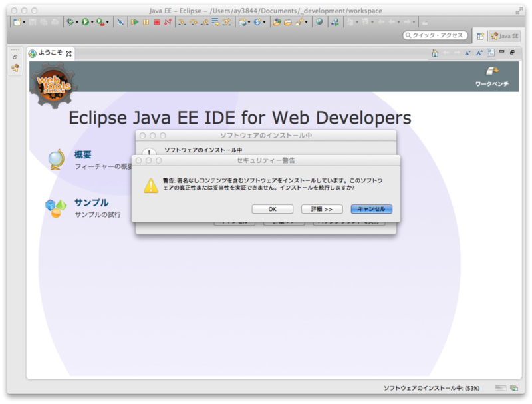Click the globe icon next to 概要
This screenshot has width=532, height=404.
(x=57, y=160)
